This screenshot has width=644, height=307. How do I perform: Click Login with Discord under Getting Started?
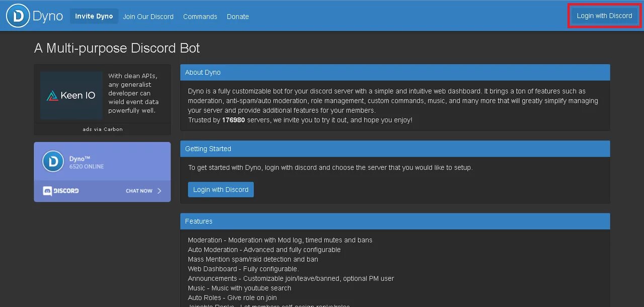221,190
